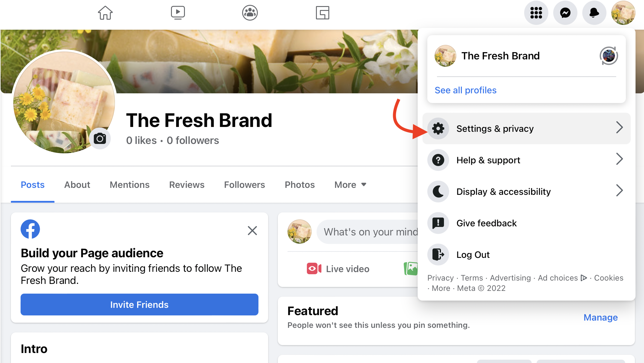Click the profile switch icon next to The Fresh Brand
The image size is (644, 363).
click(609, 56)
